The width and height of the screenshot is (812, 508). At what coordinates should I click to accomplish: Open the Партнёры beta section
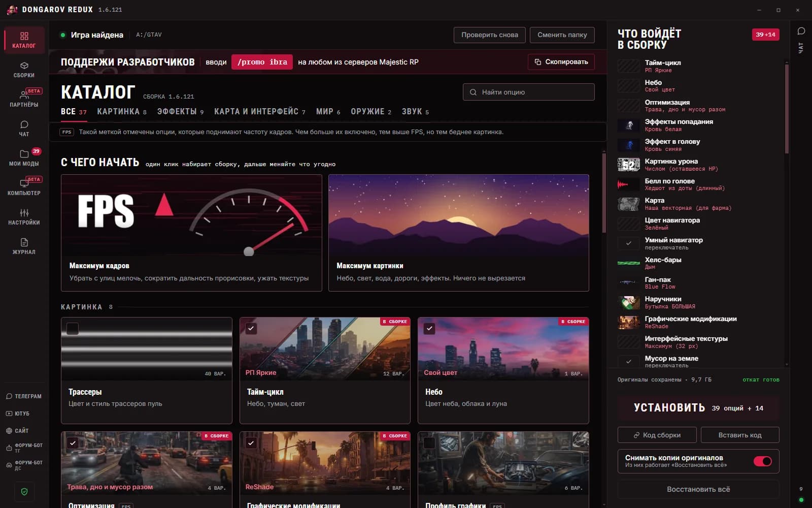24,99
